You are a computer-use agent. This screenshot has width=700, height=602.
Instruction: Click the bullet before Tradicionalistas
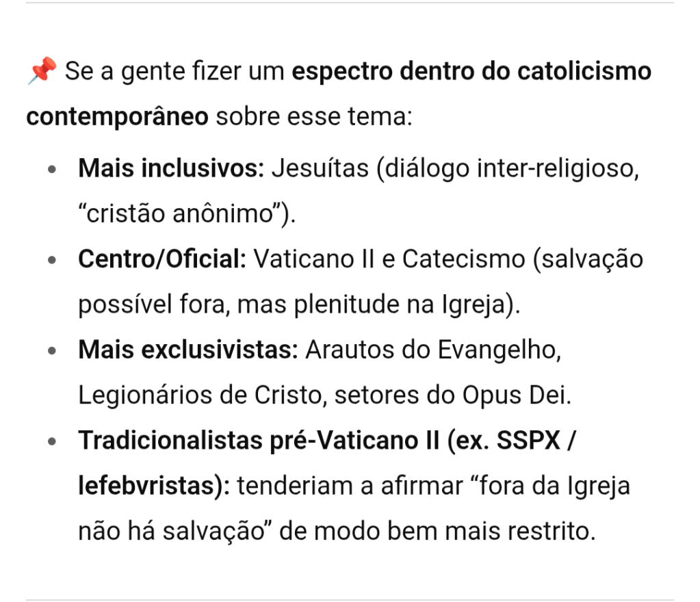53,442
